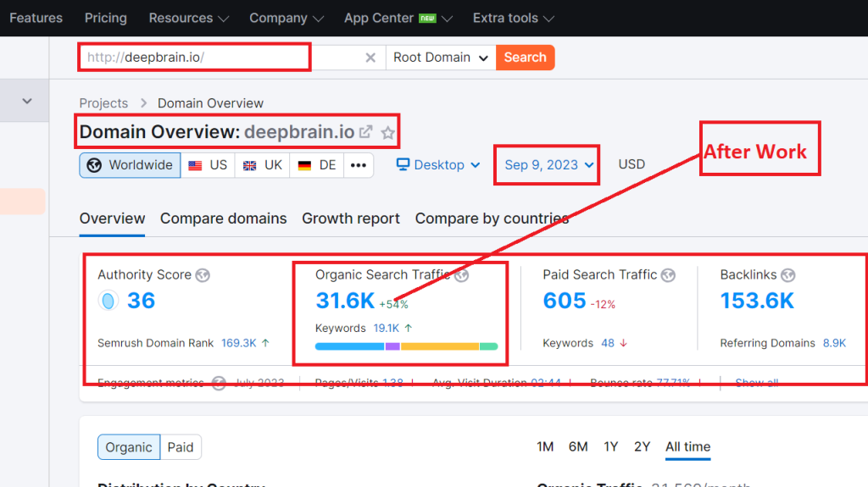Click the USD currency label
Screen dimensions: 868x487
pyautogui.click(x=632, y=164)
